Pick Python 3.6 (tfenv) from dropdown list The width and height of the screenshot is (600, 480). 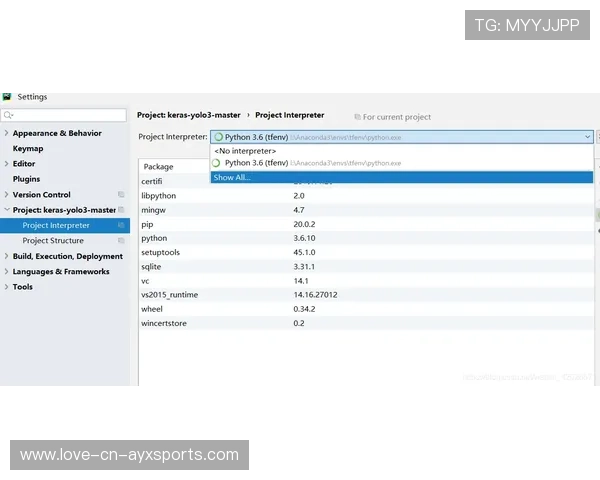point(256,163)
